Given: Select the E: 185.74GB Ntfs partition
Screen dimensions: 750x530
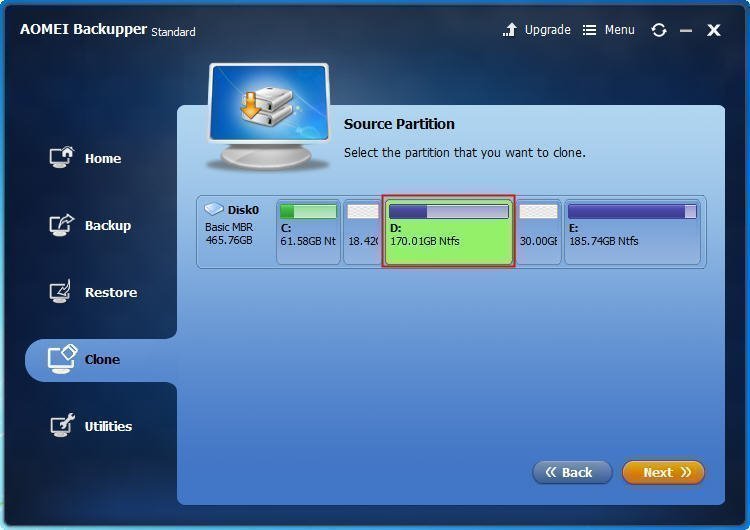Looking at the screenshot, I should (x=632, y=232).
